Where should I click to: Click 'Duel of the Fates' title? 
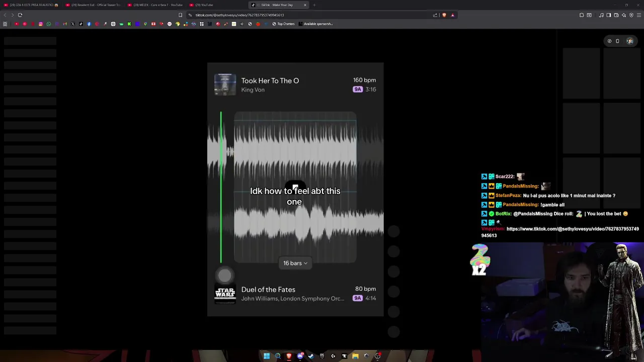[x=268, y=290]
